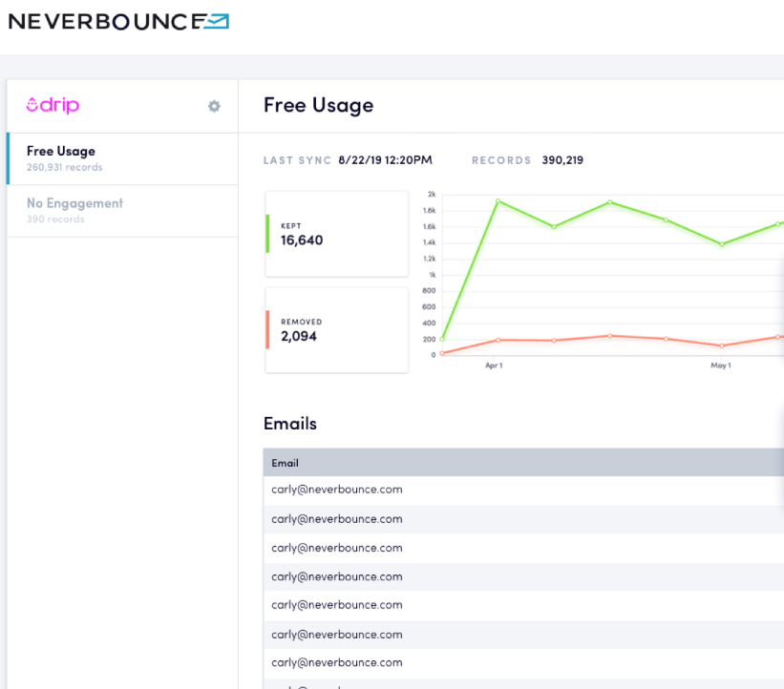This screenshot has width=784, height=689.
Task: Select the fourth carly@neverbounce.com email row
Action: [x=523, y=577]
